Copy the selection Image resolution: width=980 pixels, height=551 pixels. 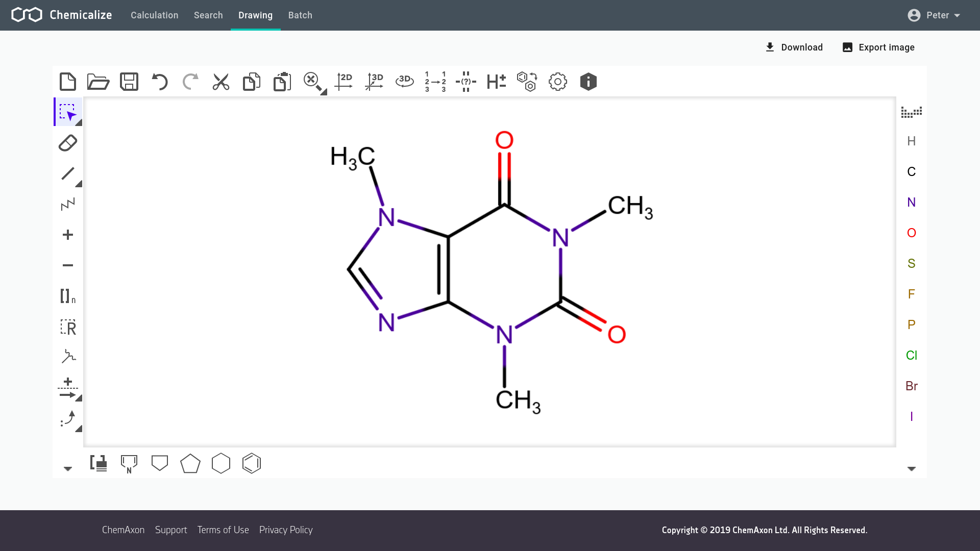(x=252, y=82)
